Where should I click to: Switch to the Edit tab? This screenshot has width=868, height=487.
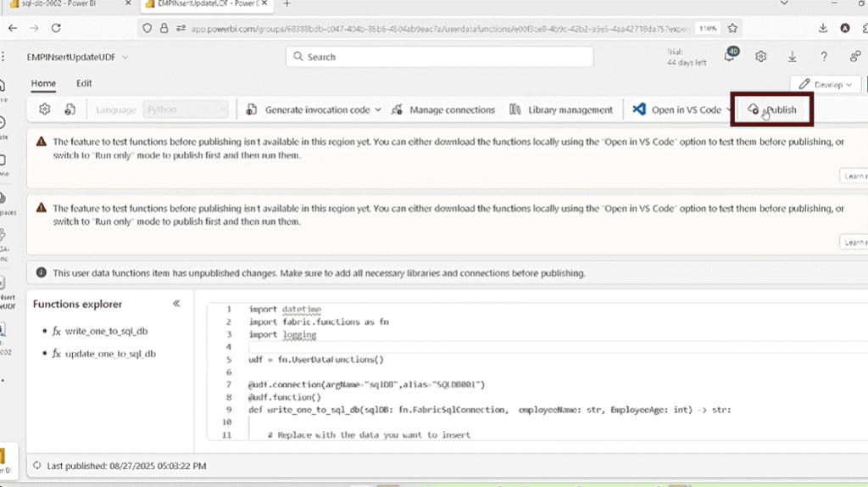click(84, 83)
